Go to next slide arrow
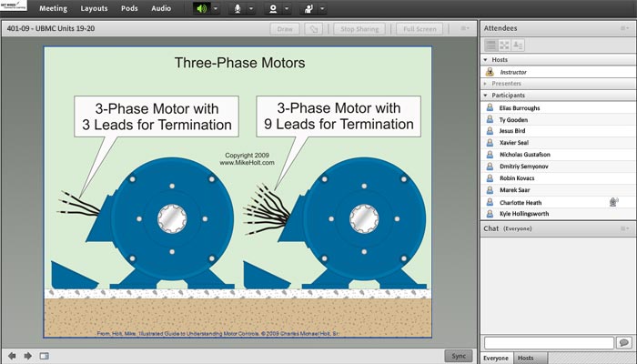Viewport: 637px width, 364px height. pyautogui.click(x=27, y=356)
